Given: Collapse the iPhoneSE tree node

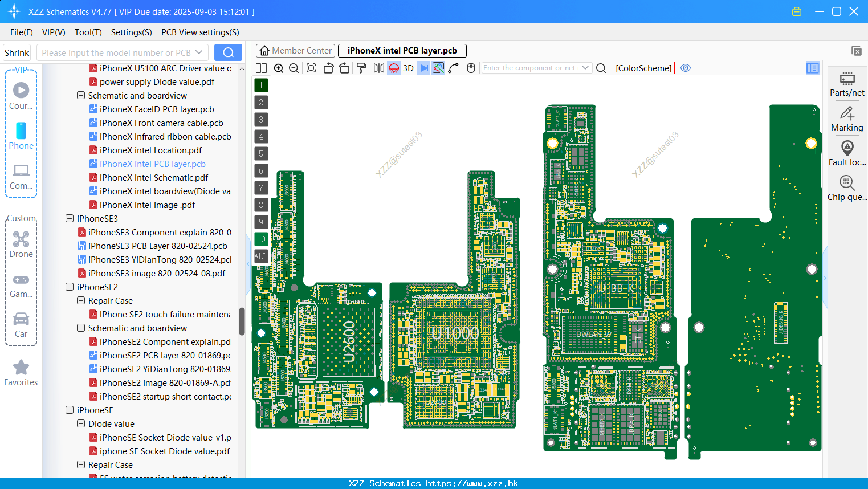Looking at the screenshot, I should pyautogui.click(x=70, y=410).
